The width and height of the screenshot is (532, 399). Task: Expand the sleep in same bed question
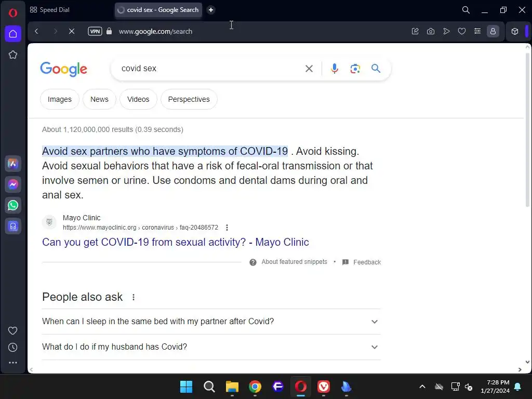pos(211,321)
